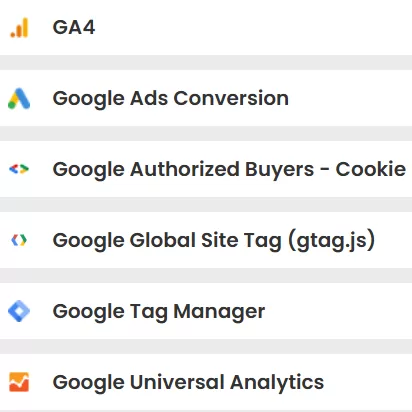
Task: Click the Google Global Site Tag icon
Action: (x=19, y=240)
